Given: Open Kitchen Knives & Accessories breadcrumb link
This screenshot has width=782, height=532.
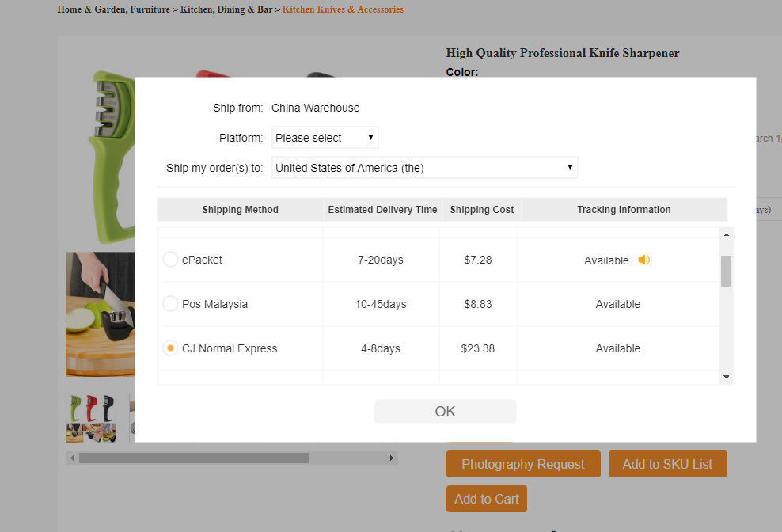Looking at the screenshot, I should 343,9.
